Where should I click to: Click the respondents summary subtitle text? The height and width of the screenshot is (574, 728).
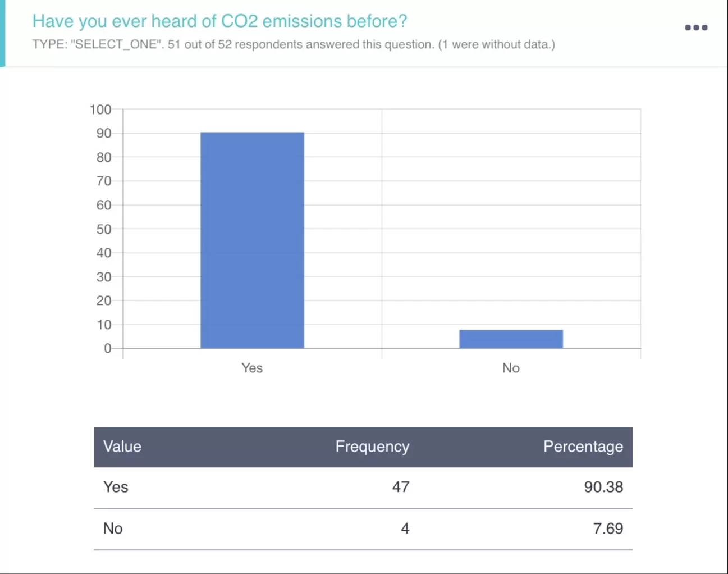[293, 44]
